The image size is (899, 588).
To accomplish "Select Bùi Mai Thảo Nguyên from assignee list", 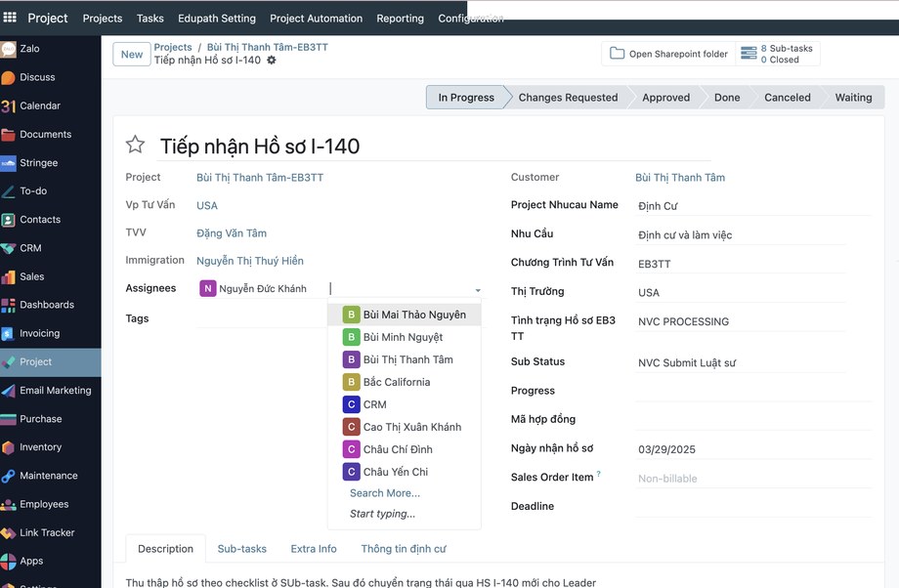I will point(405,315).
